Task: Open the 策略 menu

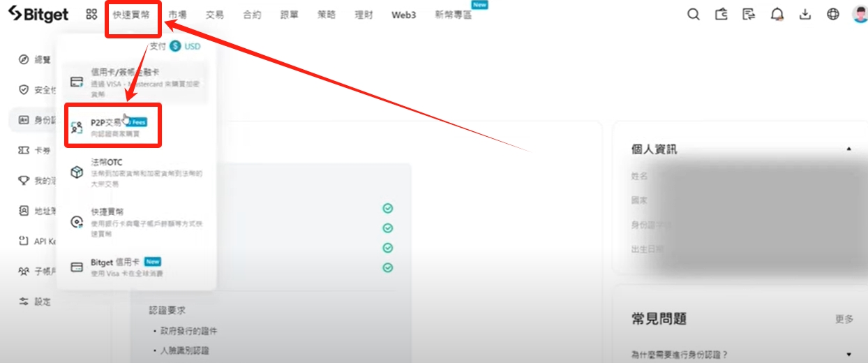Action: click(x=327, y=15)
